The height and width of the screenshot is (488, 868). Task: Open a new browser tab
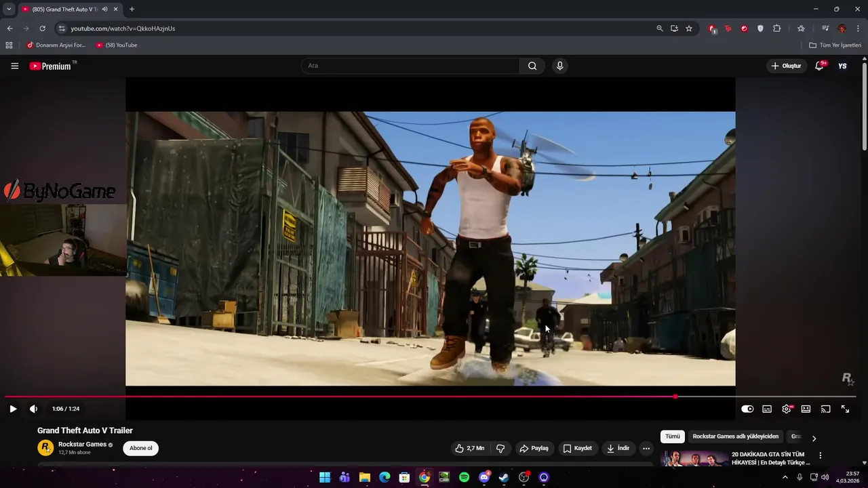(132, 9)
